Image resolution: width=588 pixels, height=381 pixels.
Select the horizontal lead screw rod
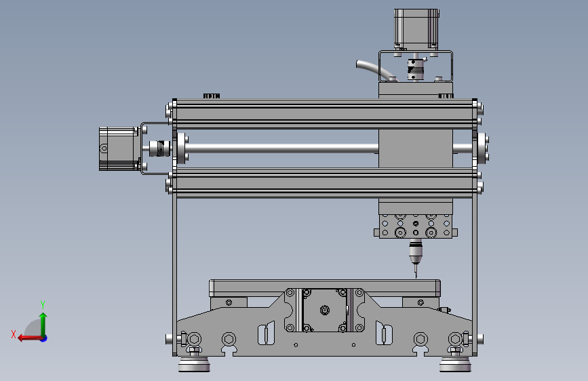(281, 148)
